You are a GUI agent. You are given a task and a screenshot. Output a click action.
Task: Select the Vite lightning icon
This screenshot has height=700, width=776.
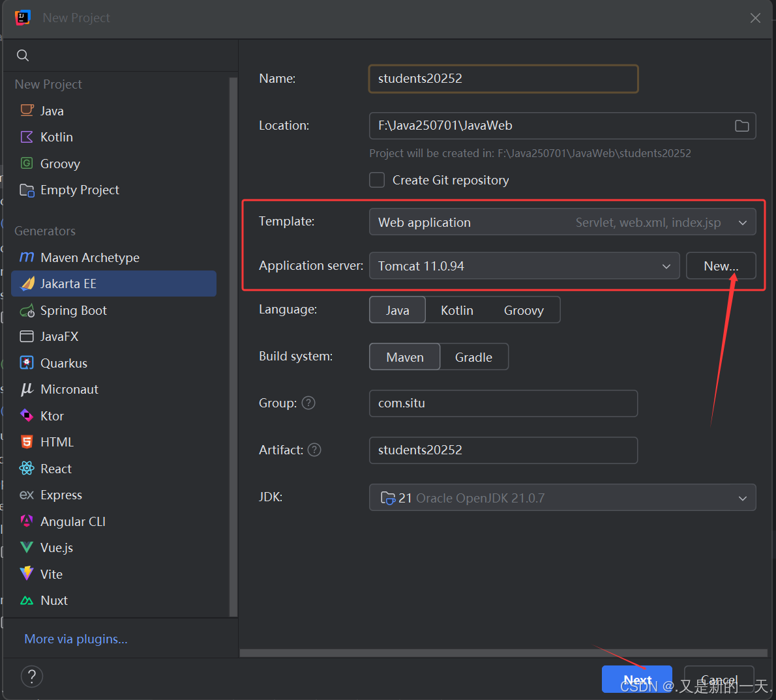click(27, 574)
